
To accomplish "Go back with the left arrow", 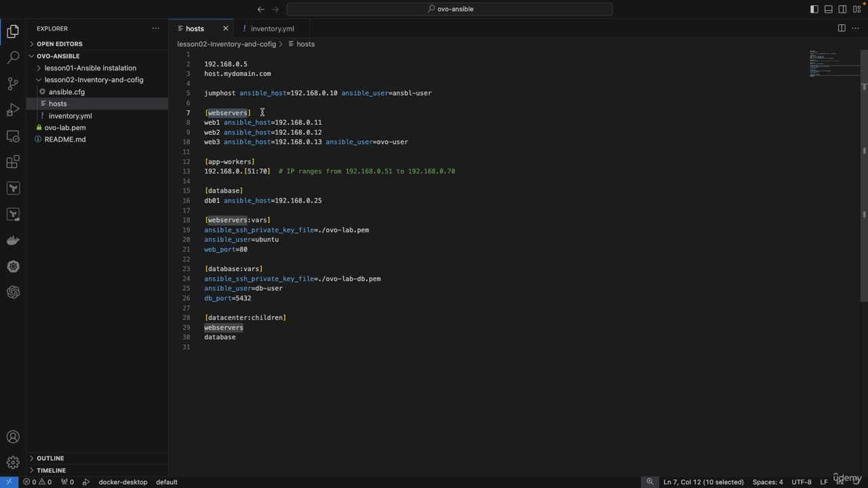I will coord(261,9).
